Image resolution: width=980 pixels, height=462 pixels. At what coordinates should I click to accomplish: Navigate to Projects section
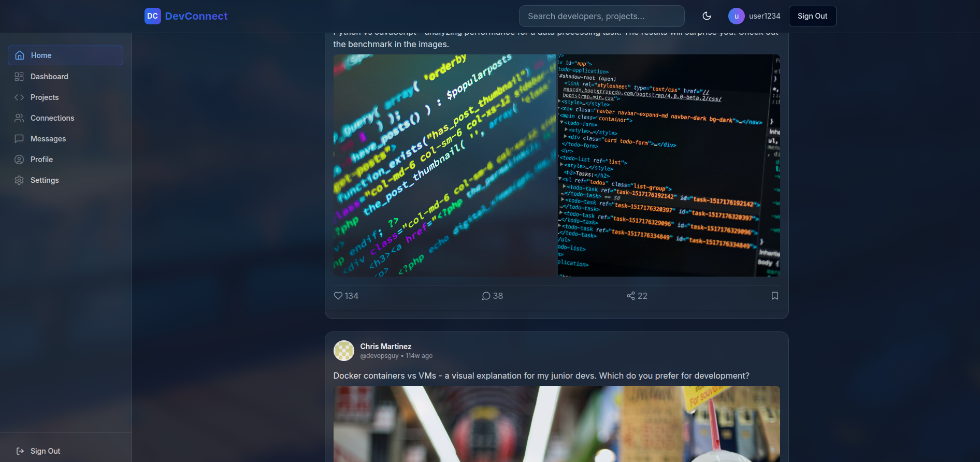(x=45, y=97)
